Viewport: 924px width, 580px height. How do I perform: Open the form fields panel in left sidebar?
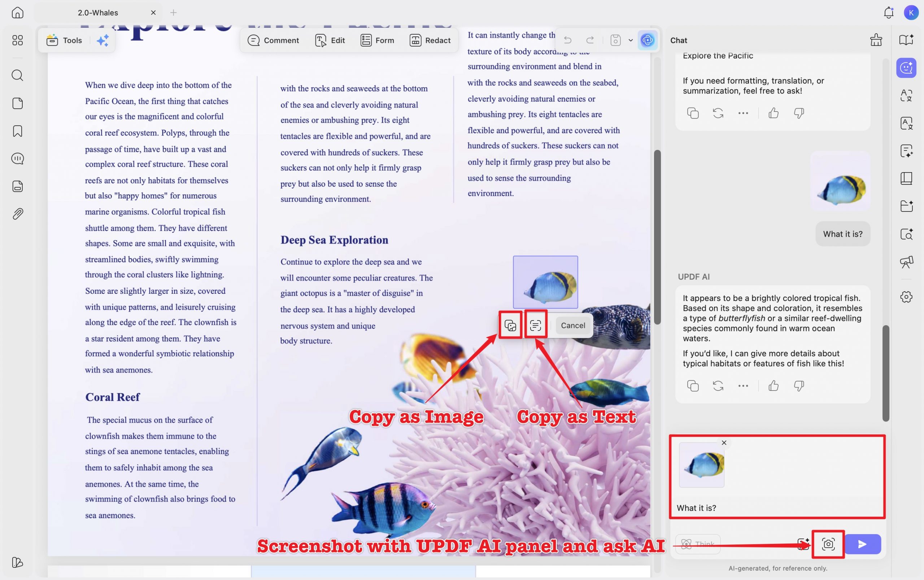pos(18,186)
